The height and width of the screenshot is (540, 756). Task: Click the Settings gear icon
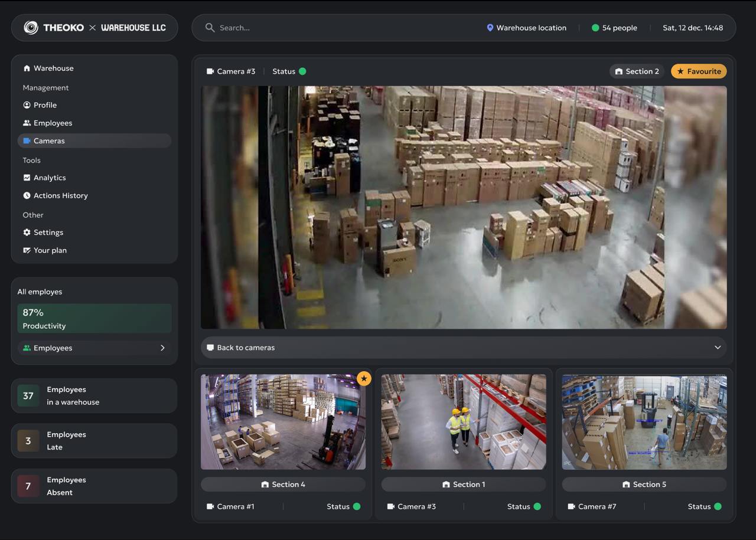(x=27, y=233)
